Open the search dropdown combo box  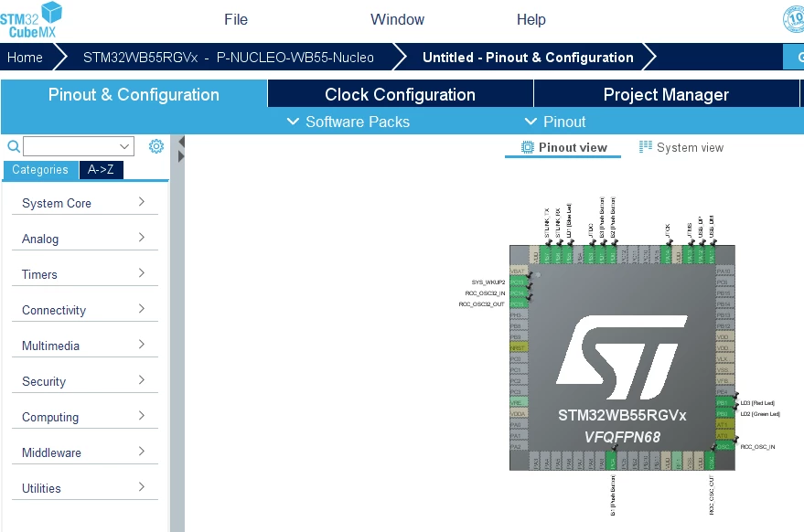point(79,146)
